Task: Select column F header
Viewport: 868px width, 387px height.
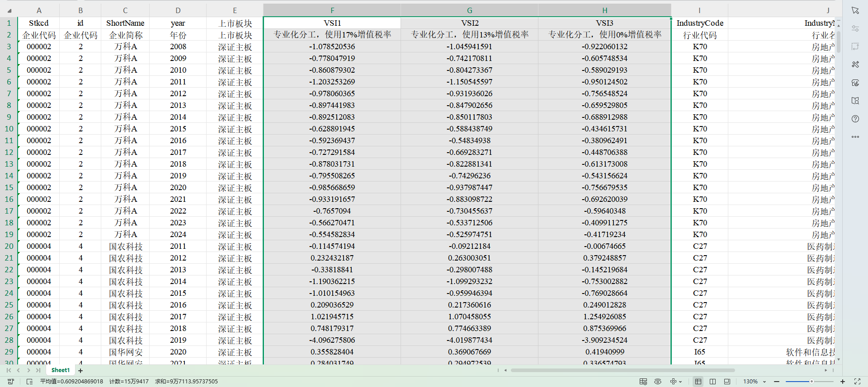Action: pyautogui.click(x=332, y=10)
